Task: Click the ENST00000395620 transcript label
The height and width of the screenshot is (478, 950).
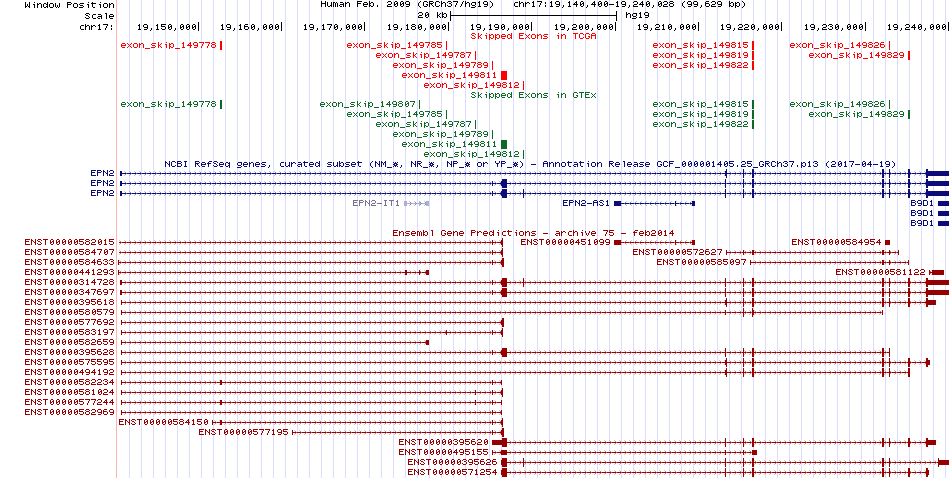Action: coord(444,442)
